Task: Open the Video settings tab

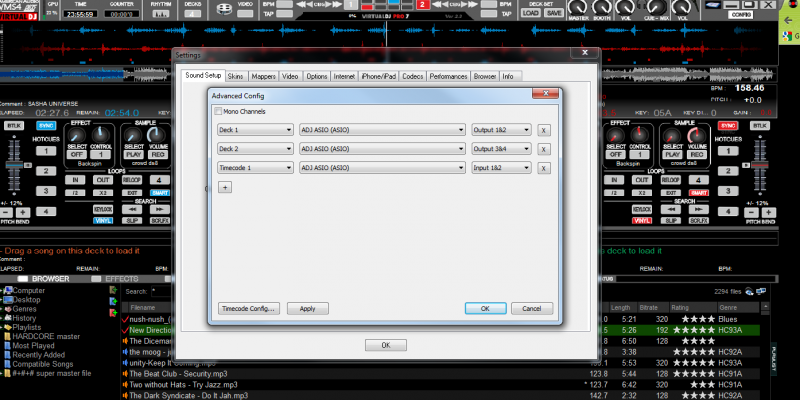Action: pyautogui.click(x=290, y=76)
